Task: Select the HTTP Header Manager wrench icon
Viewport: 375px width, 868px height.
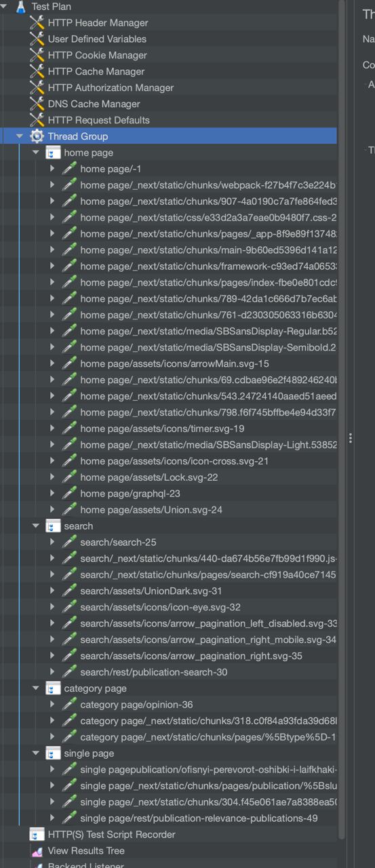Action: 37,22
